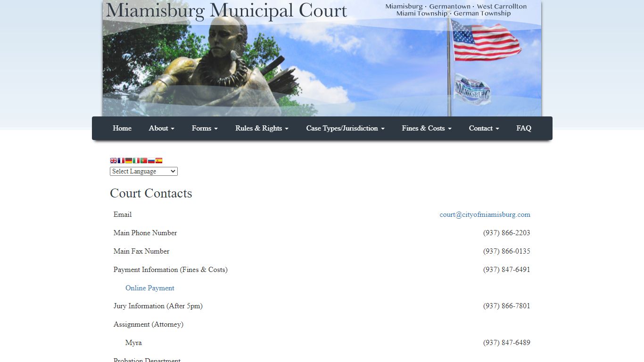The image size is (644, 362).
Task: Expand the Fines & Costs menu
Action: click(427, 128)
